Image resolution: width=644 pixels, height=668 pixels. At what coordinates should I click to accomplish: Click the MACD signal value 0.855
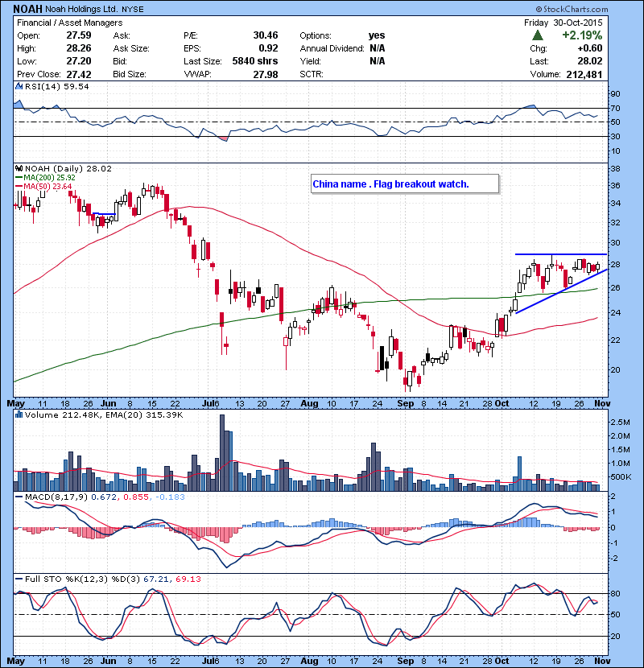coord(136,497)
